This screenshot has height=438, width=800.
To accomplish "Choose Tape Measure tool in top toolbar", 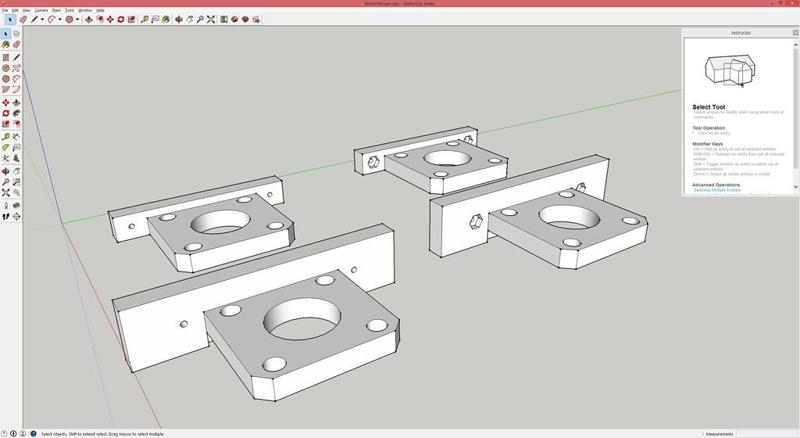I will coord(144,19).
